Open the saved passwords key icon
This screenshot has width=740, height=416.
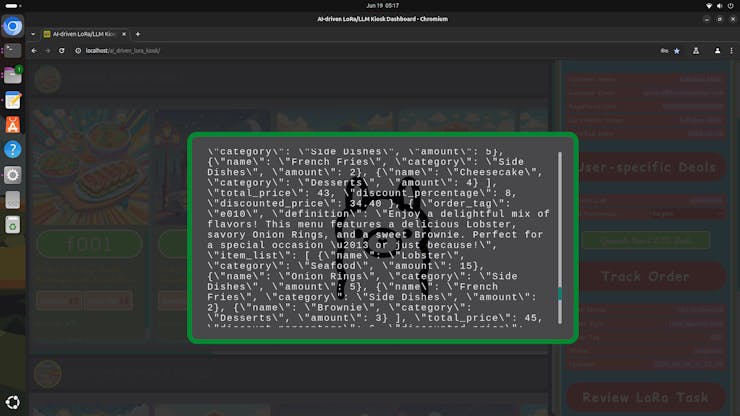[664, 51]
